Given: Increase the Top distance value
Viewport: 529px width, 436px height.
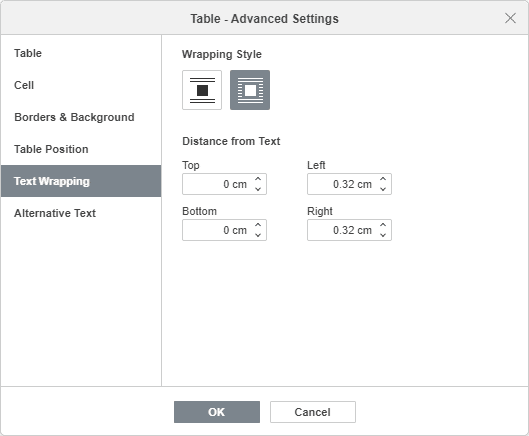Looking at the screenshot, I should click(x=258, y=179).
